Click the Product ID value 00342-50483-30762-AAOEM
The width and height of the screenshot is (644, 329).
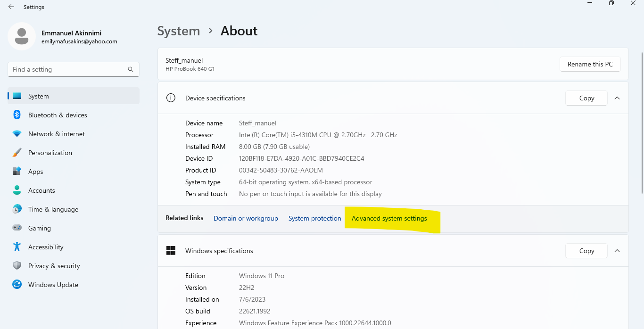pos(281,170)
